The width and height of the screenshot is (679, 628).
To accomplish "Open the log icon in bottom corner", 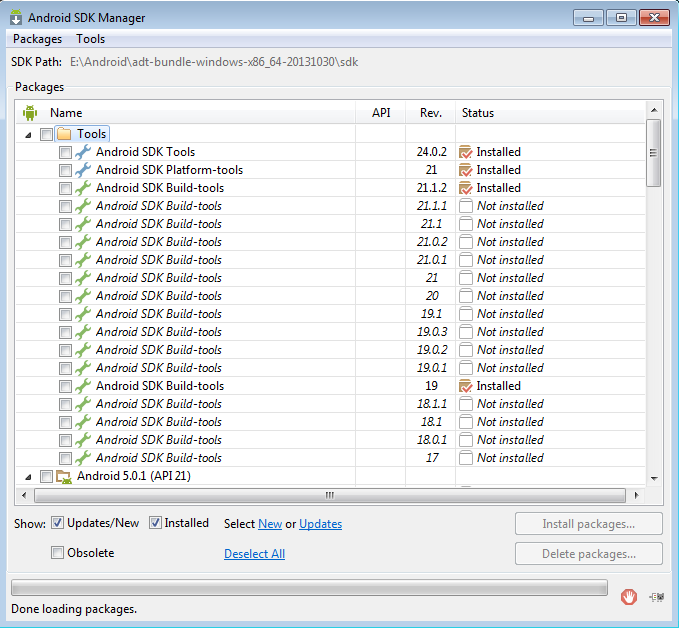I will click(x=656, y=597).
